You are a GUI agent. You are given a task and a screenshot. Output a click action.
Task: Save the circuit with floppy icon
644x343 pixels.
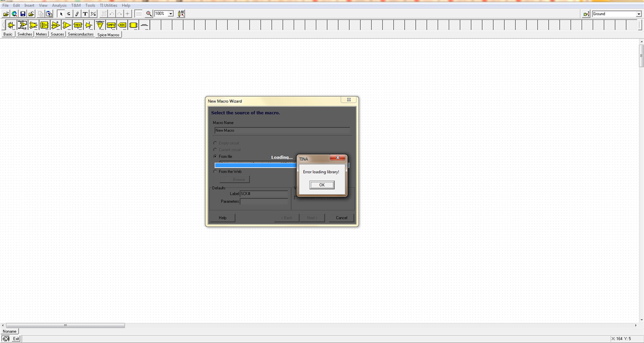coord(23,14)
